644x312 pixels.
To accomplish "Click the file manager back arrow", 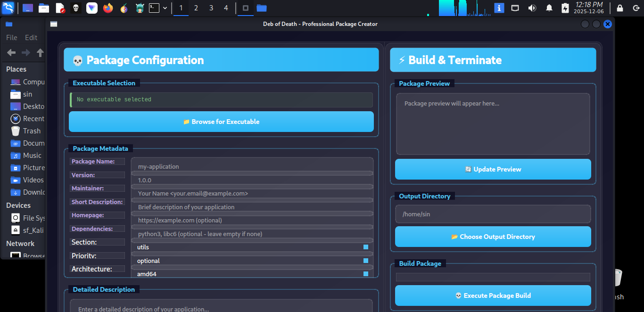I will click(x=11, y=53).
